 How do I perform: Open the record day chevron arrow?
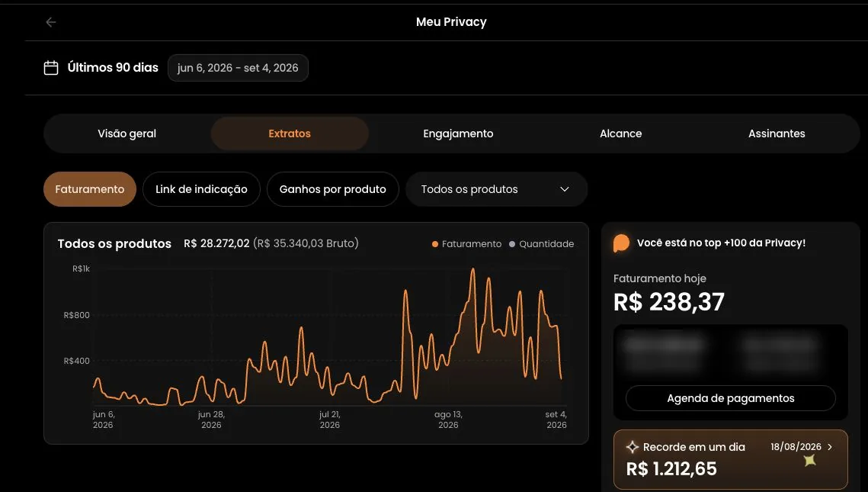[x=830, y=446]
